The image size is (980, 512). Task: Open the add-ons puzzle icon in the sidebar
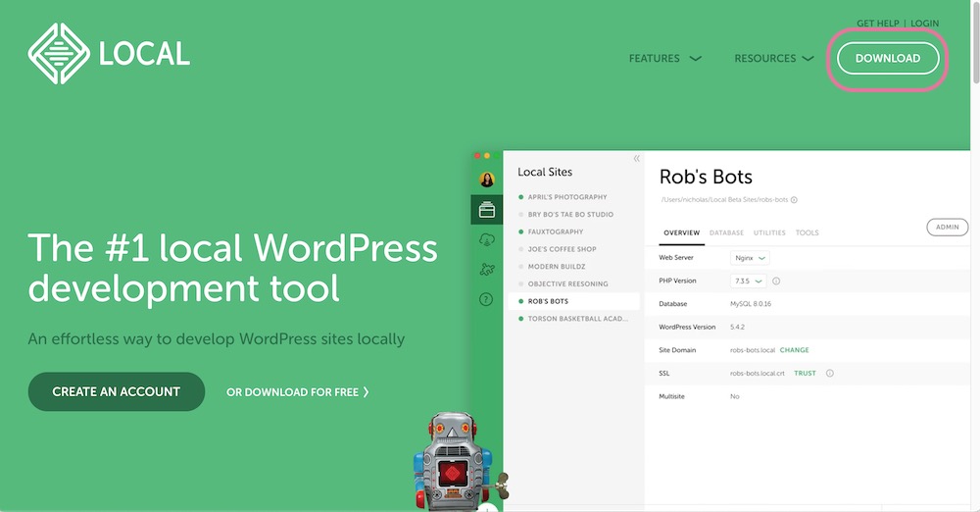(487, 269)
